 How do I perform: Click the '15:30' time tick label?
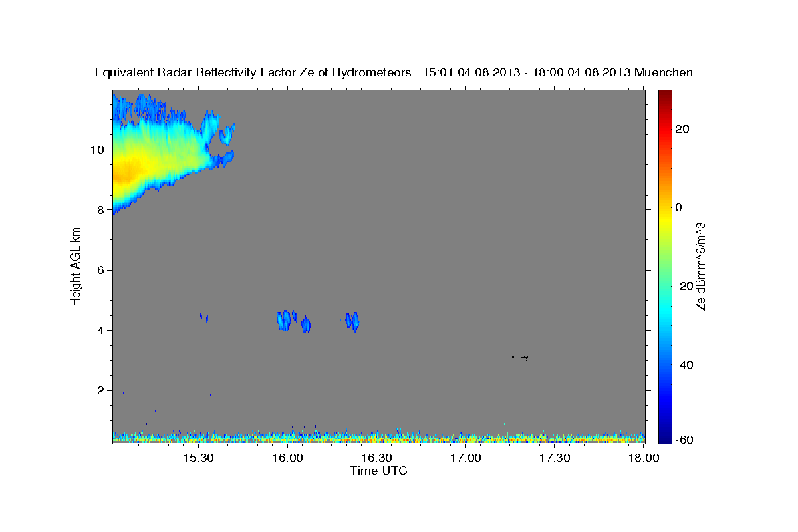pos(198,458)
